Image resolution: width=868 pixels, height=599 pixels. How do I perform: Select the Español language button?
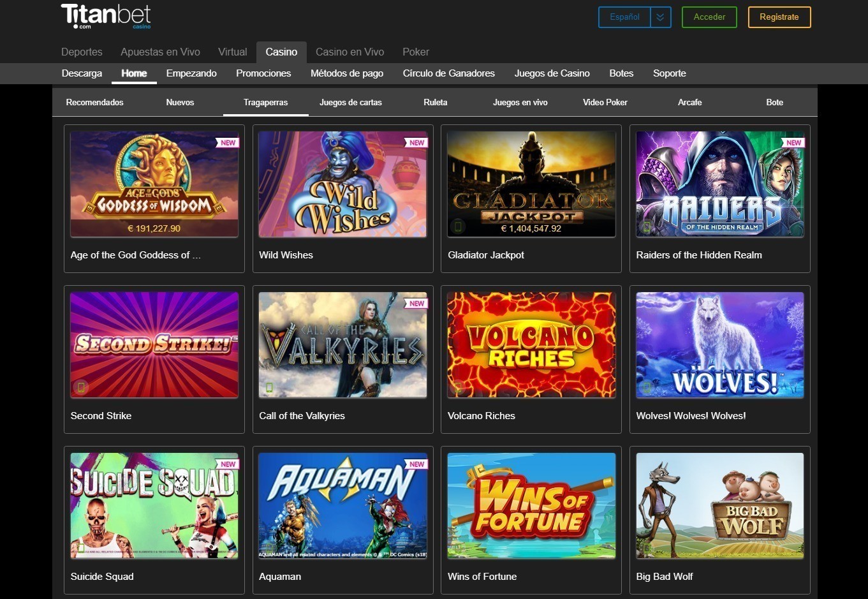624,17
